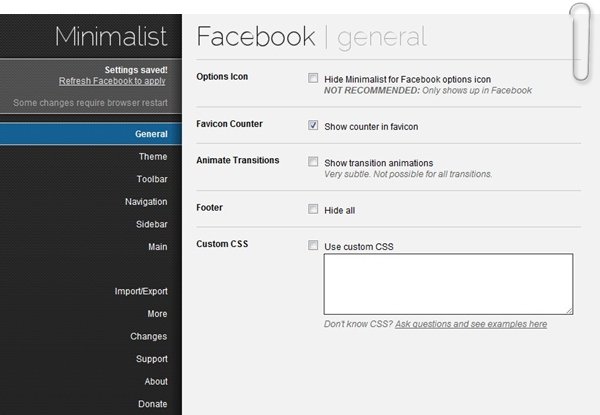Image resolution: width=600 pixels, height=415 pixels.
Task: Enable the Use custom CSS checkbox
Action: click(313, 245)
